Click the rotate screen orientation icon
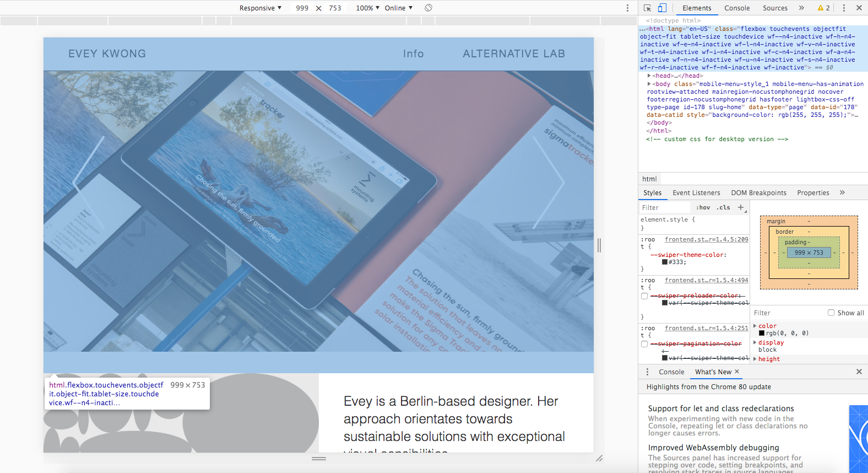Viewport: 868px width, 473px height. click(x=428, y=8)
